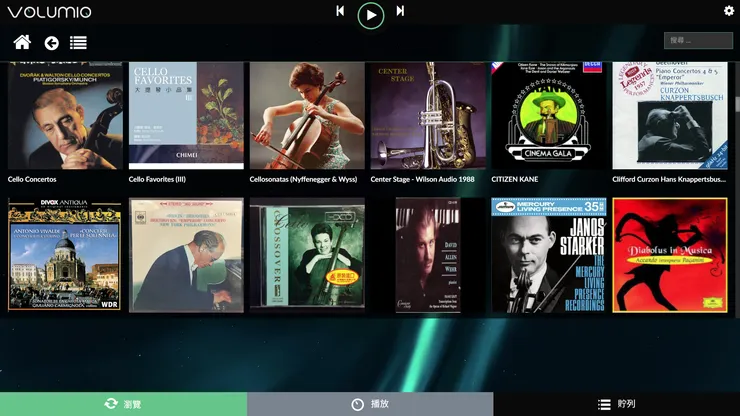Image resolution: width=740 pixels, height=416 pixels.
Task: Open the Cellosonatas album cover
Action: point(307,116)
